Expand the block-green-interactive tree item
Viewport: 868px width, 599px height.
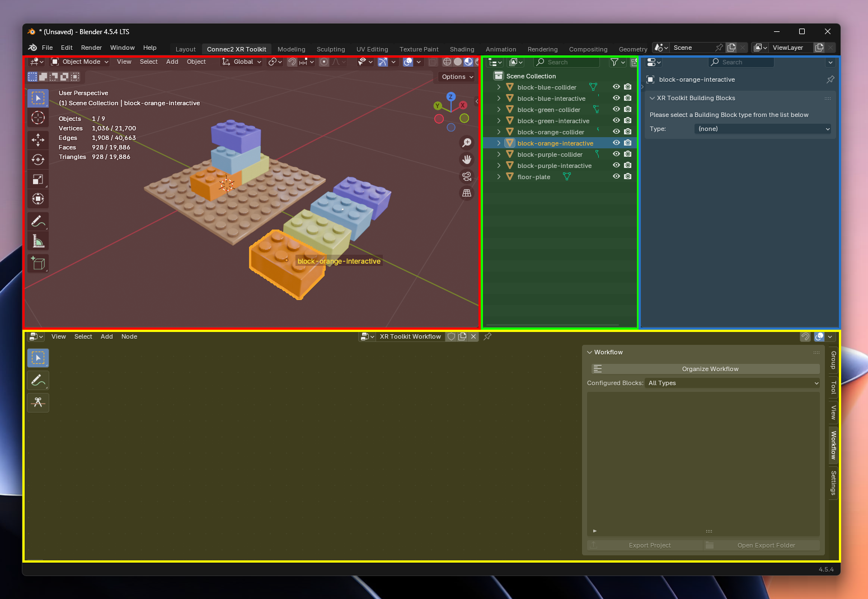499,120
